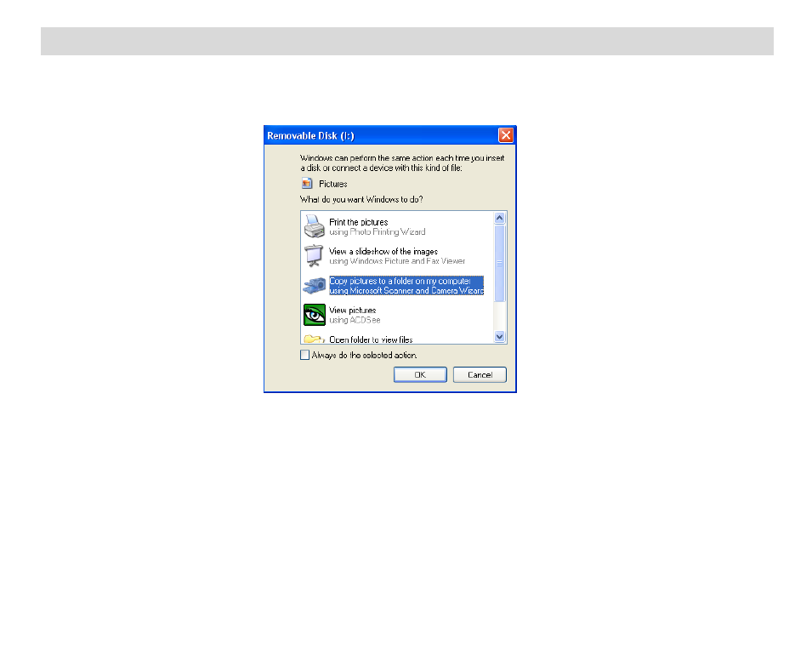Image resolution: width=812 pixels, height=650 pixels.
Task: Click the Open folder icon
Action: [313, 339]
